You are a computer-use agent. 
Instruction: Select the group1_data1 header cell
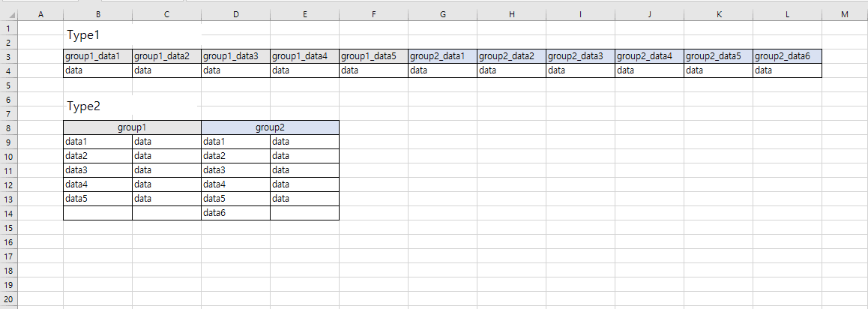coord(98,56)
